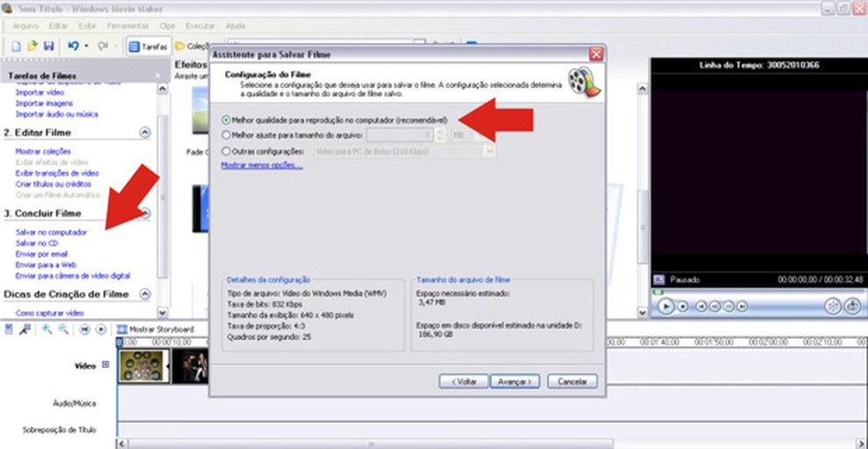Open the Ajuda menu
The height and width of the screenshot is (449, 868).
(236, 26)
